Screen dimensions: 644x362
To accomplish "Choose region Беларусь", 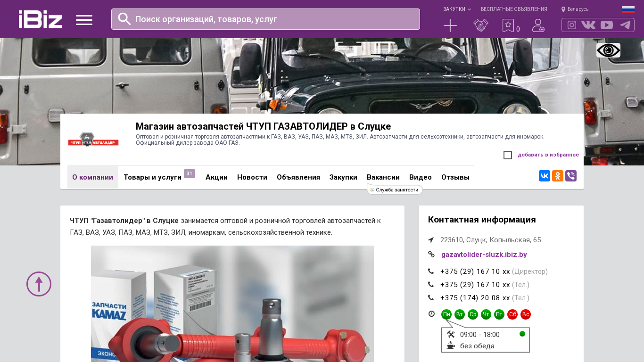I will [578, 9].
